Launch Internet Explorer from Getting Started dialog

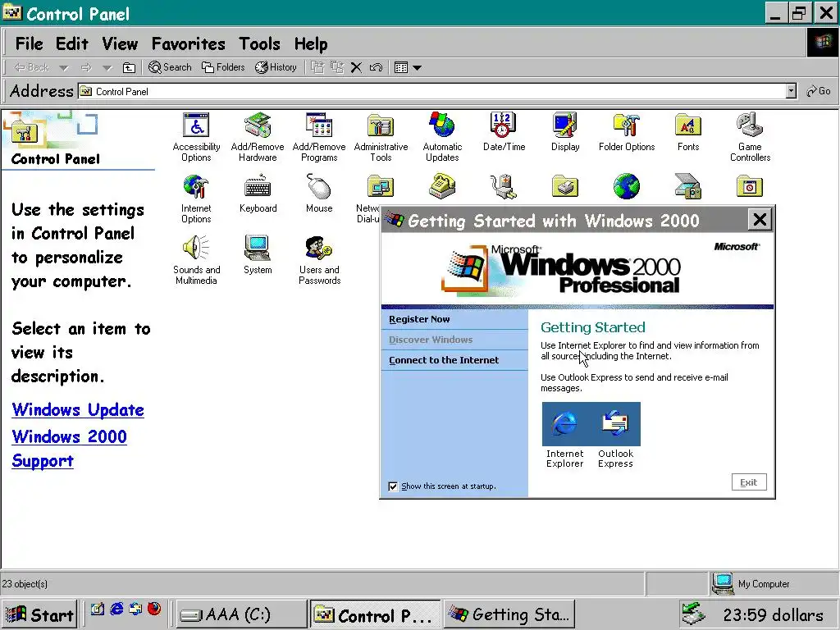pos(565,435)
